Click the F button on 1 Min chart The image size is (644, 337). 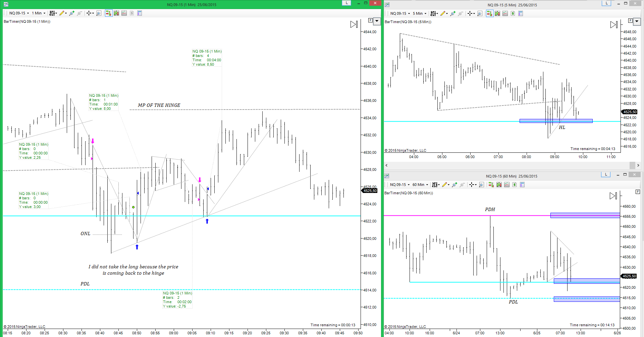(370, 20)
